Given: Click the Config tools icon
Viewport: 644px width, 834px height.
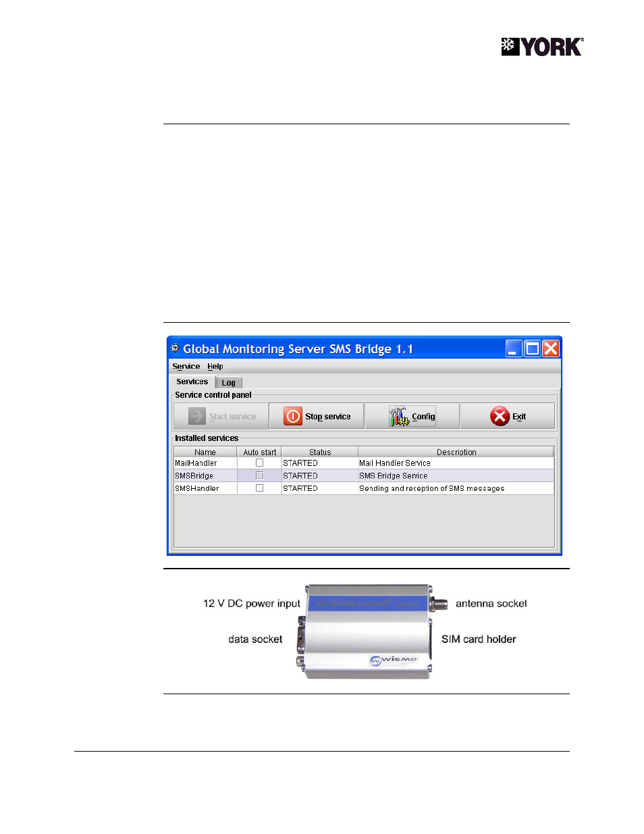Looking at the screenshot, I should click(399, 416).
